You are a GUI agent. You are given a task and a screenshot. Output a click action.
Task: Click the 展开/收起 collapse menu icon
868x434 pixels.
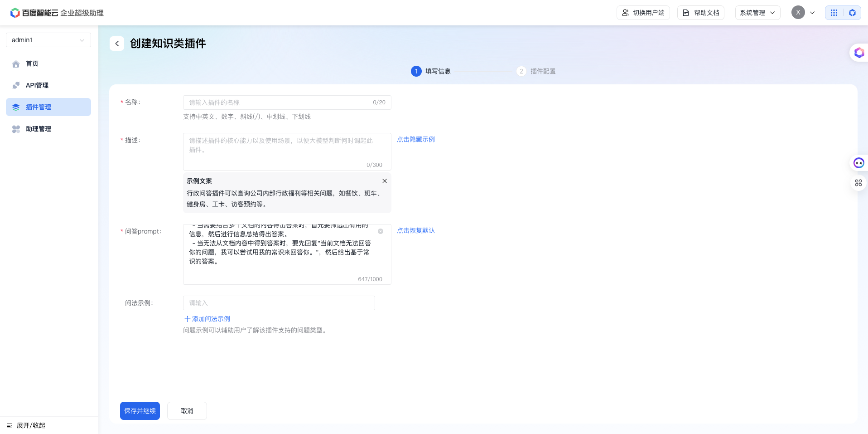pyautogui.click(x=10, y=425)
